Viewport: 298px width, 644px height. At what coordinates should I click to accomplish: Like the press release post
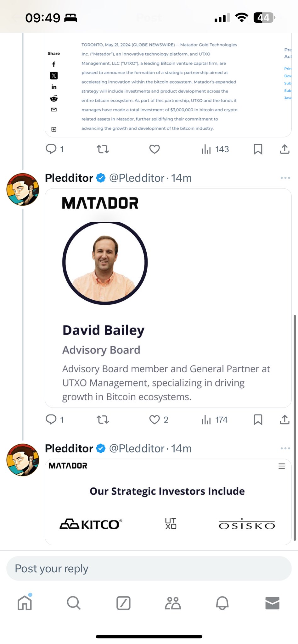click(x=155, y=149)
